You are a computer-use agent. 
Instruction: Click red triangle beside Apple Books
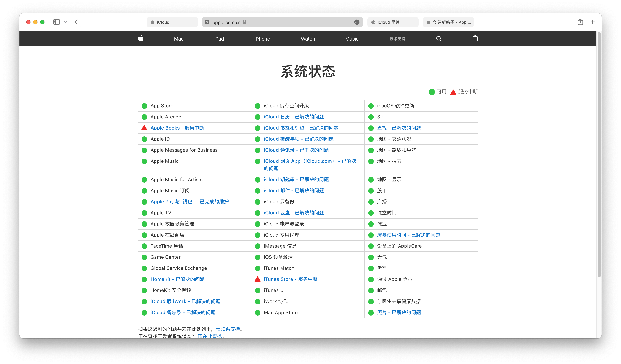(x=144, y=128)
